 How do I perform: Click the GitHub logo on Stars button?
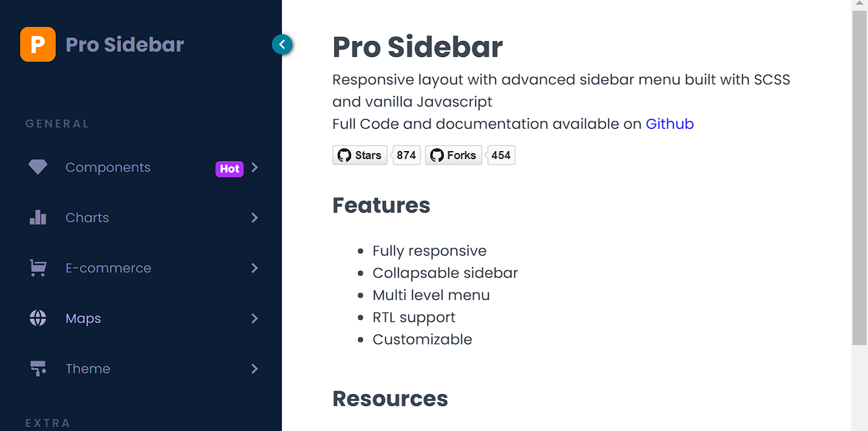(x=344, y=155)
